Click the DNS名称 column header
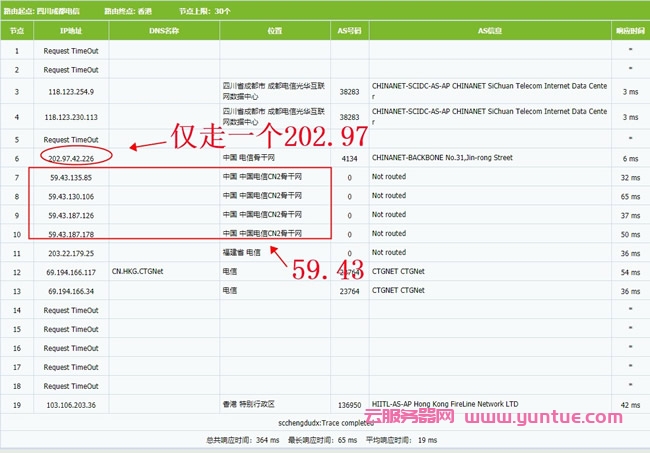 pos(164,31)
